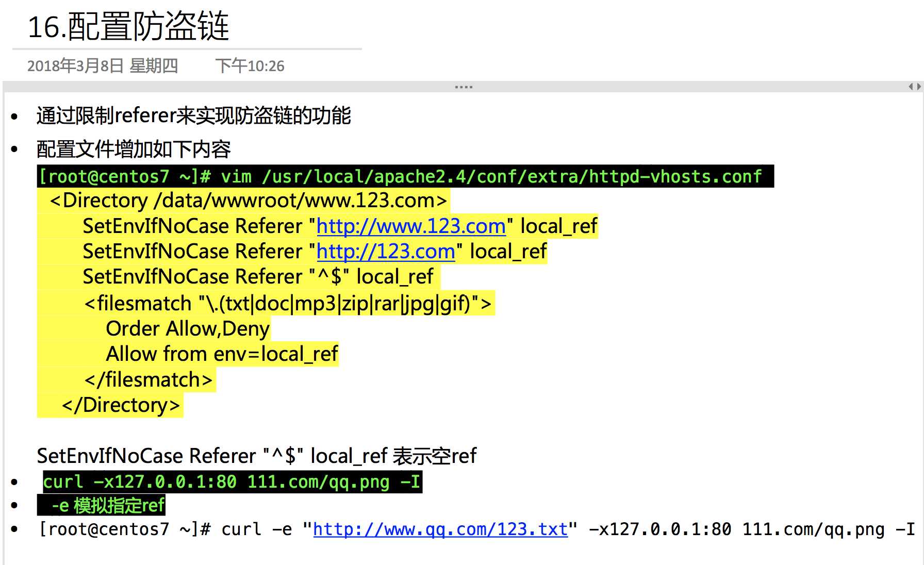Click the line Order Allow,Deny
This screenshot has height=565, width=924.
point(188,329)
